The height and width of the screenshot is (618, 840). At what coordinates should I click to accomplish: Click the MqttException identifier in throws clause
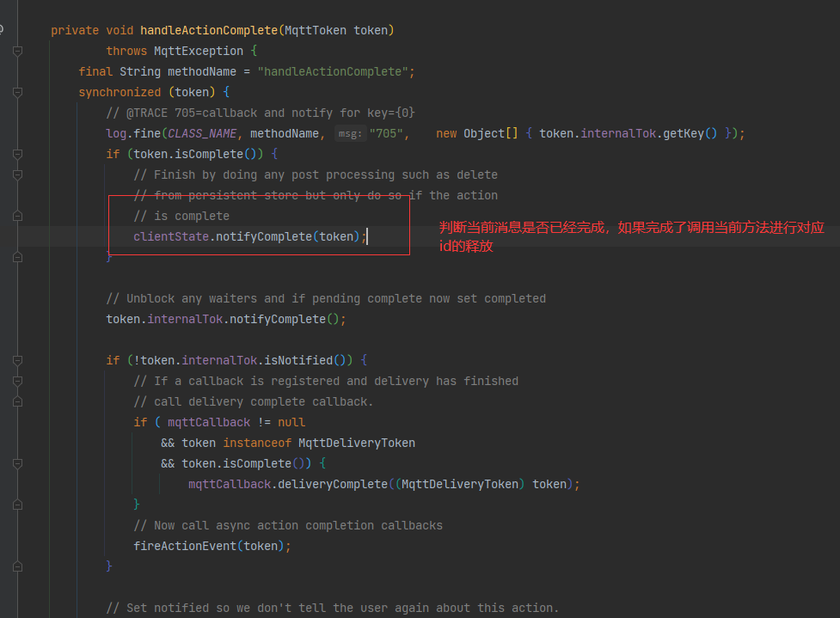[199, 52]
